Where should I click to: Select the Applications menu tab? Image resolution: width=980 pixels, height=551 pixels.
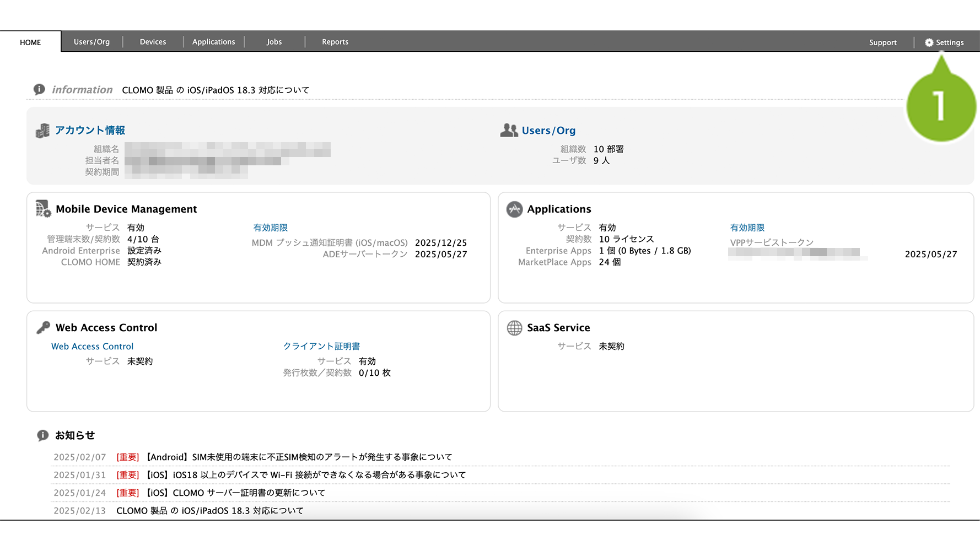pos(213,42)
